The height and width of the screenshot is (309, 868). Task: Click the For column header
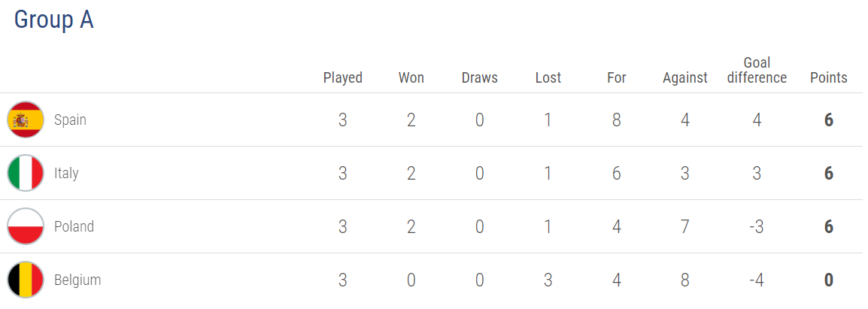(x=617, y=77)
